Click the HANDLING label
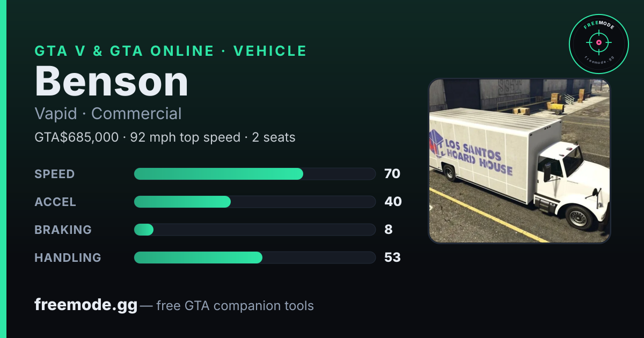The height and width of the screenshot is (338, 644). [68, 258]
